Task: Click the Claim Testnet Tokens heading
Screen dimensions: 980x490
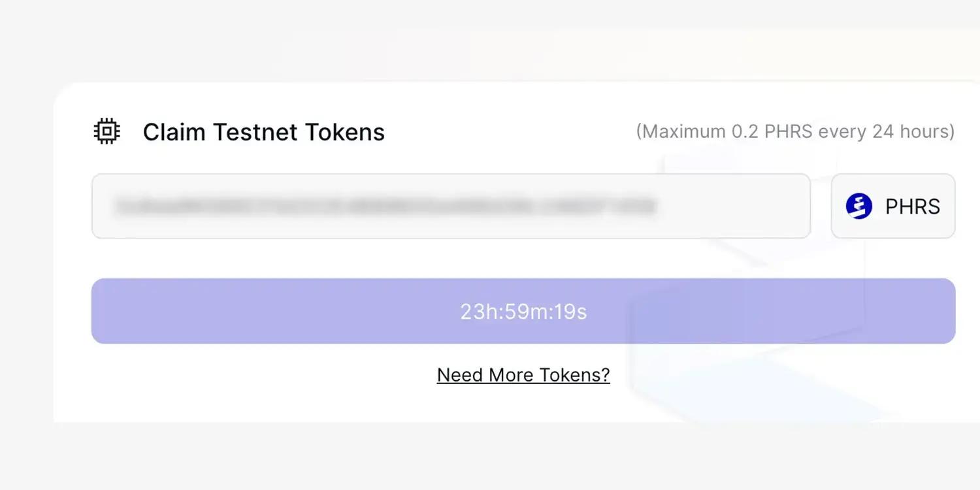Action: click(263, 132)
